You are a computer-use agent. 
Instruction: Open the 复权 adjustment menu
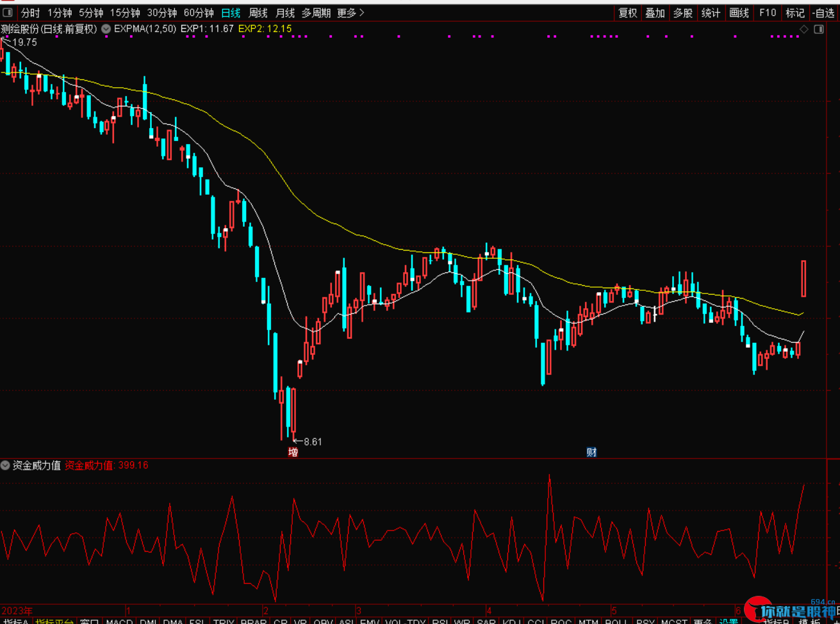pyautogui.click(x=628, y=13)
